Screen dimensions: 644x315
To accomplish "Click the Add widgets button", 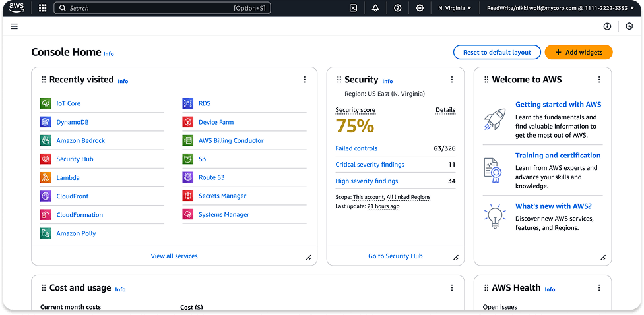I will tap(579, 53).
